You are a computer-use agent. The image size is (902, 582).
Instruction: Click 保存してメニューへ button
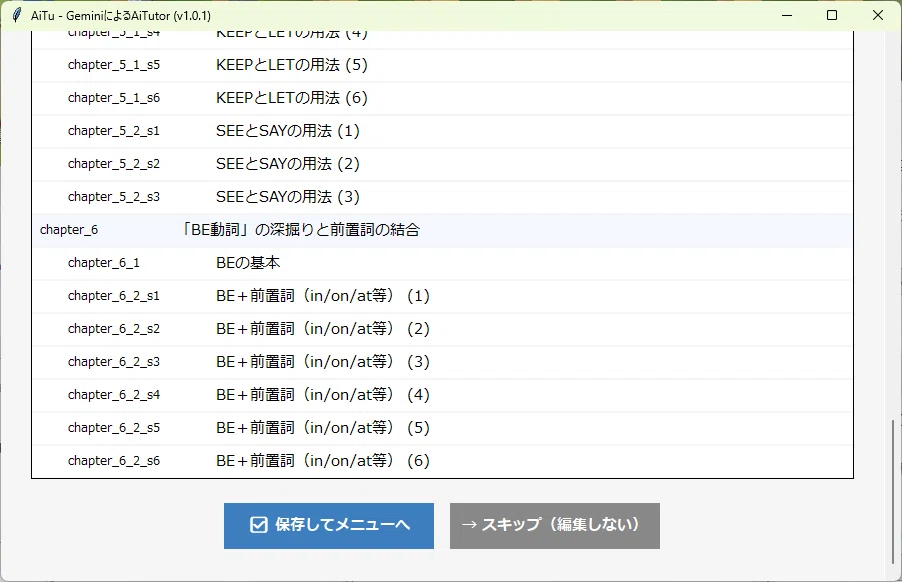(x=328, y=526)
